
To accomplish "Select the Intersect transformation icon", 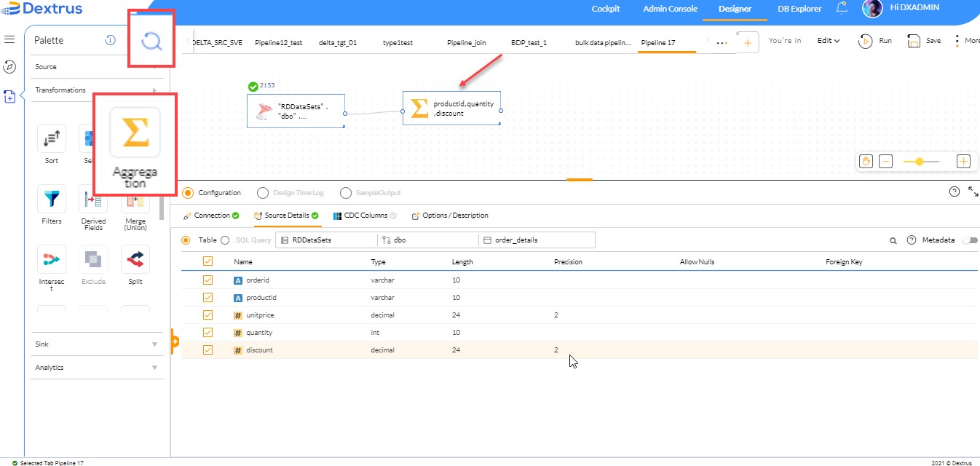I will 51,260.
